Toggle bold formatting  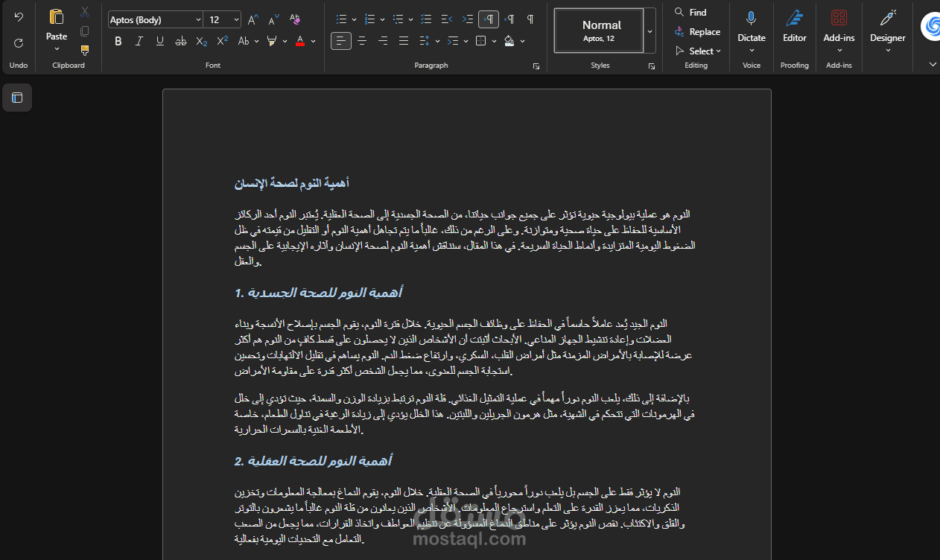[118, 41]
